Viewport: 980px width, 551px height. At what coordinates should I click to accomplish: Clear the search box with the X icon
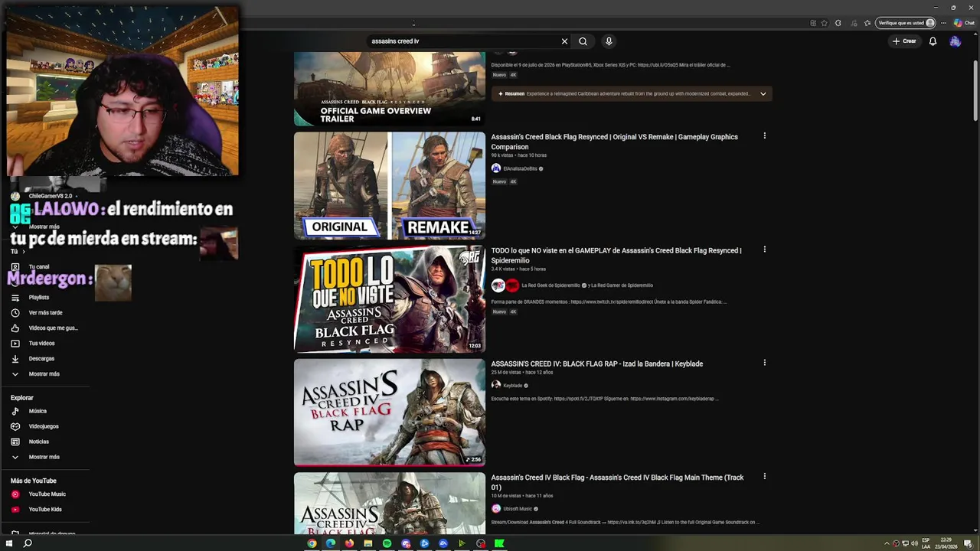564,41
